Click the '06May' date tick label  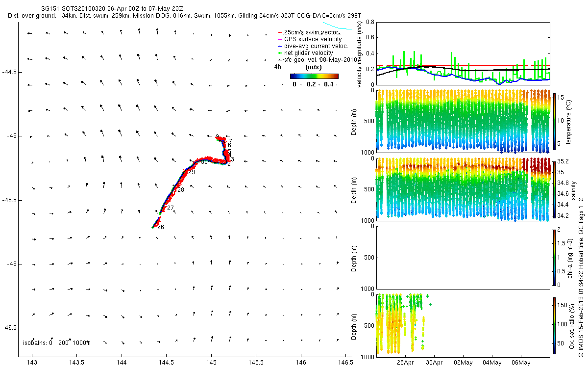click(521, 363)
